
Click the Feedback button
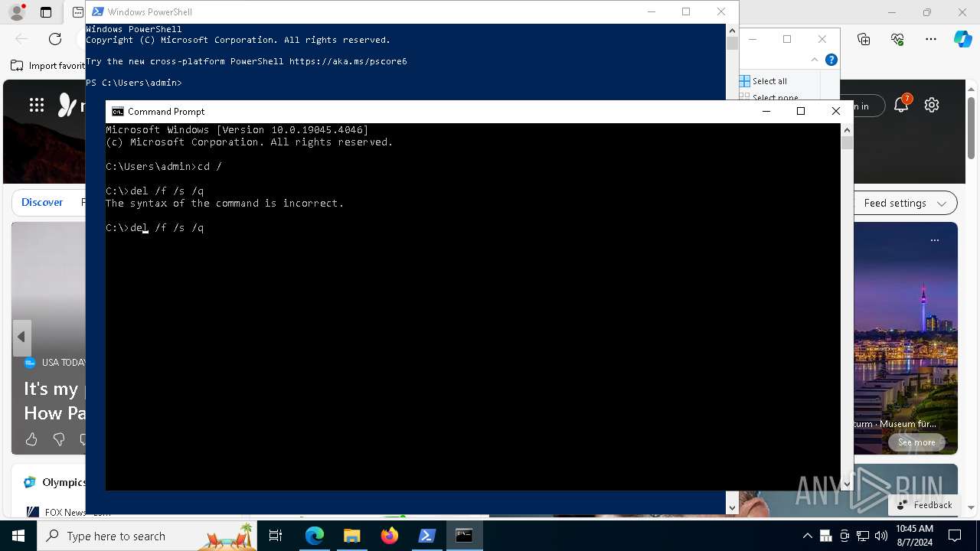click(x=925, y=505)
